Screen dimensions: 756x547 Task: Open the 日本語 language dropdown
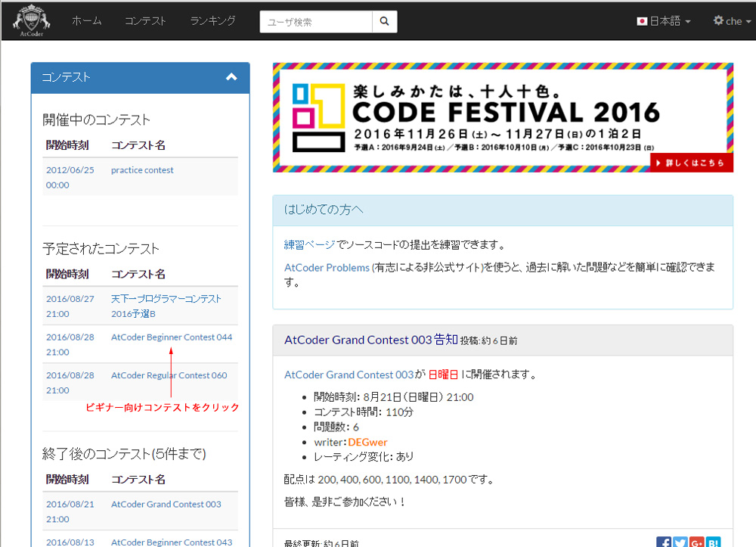[x=664, y=21]
